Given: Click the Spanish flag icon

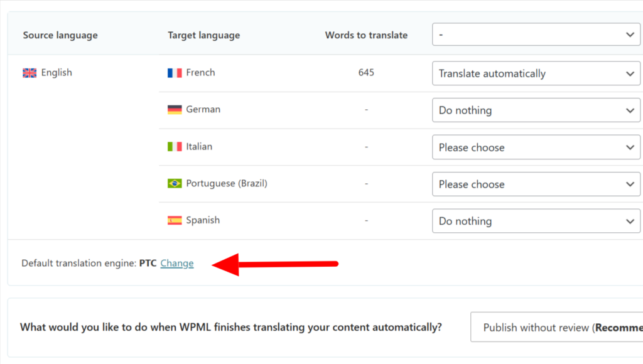Looking at the screenshot, I should coord(174,220).
